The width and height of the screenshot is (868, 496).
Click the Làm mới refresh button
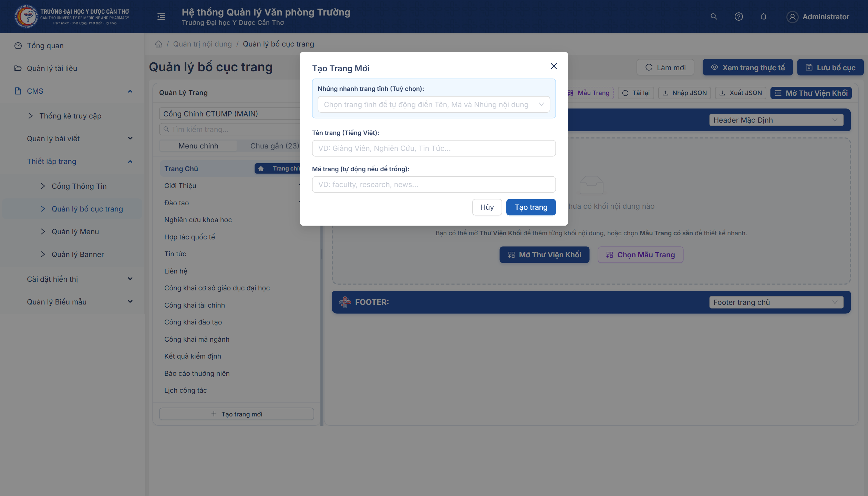pyautogui.click(x=665, y=68)
